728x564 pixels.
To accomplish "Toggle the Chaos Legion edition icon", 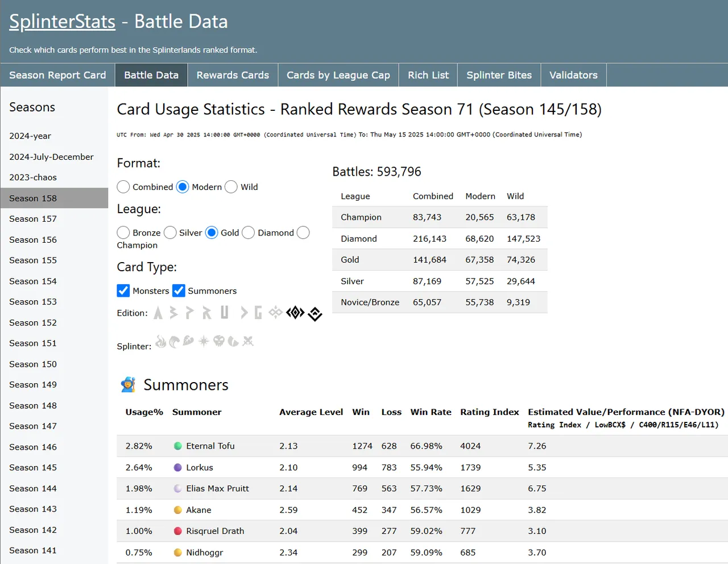I will pyautogui.click(x=276, y=312).
